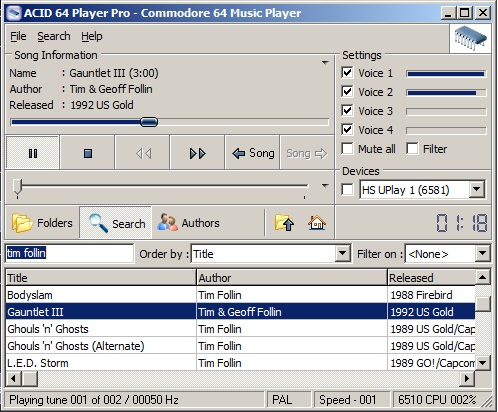Click the vertical scrollbar thumb
The height and width of the screenshot is (412, 498).
pos(483,303)
